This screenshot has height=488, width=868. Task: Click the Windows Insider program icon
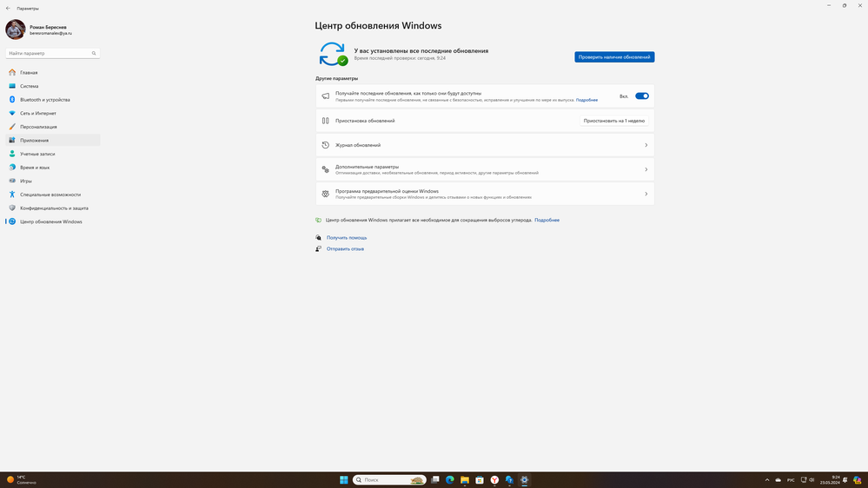(326, 194)
